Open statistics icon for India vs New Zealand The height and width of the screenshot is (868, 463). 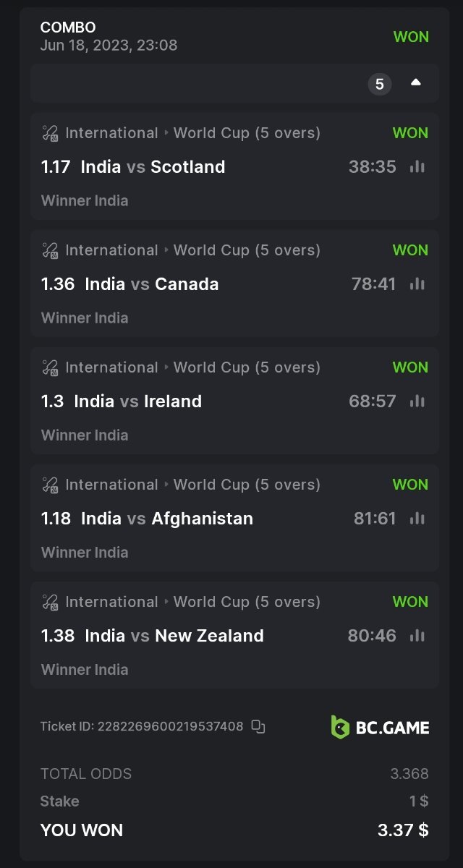point(417,636)
